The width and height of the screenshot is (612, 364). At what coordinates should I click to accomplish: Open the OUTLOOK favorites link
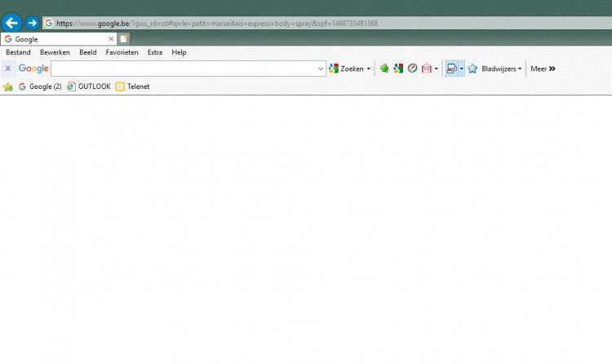(89, 87)
